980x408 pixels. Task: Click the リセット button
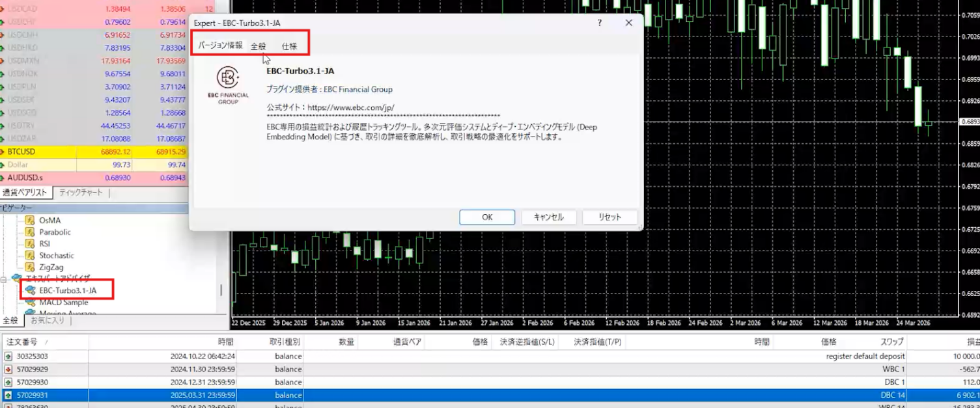click(609, 217)
